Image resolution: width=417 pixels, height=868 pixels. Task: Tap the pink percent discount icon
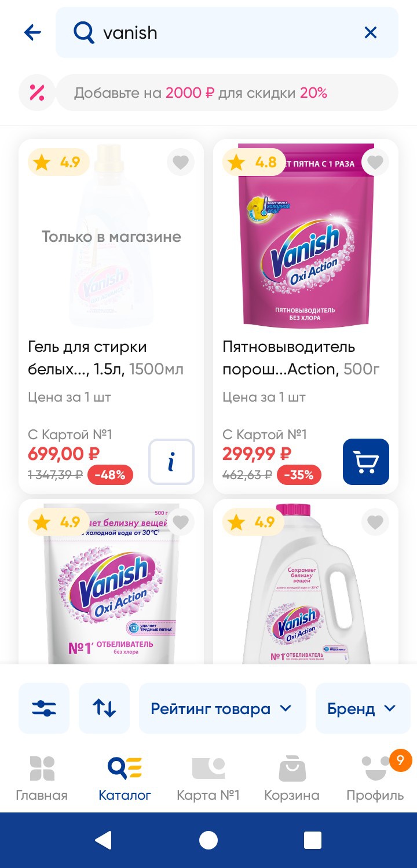click(x=37, y=93)
